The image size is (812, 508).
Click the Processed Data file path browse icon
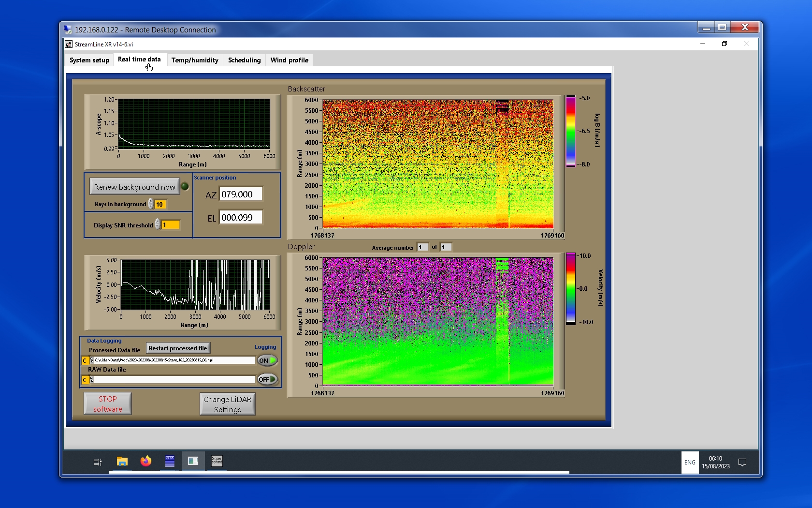click(92, 360)
